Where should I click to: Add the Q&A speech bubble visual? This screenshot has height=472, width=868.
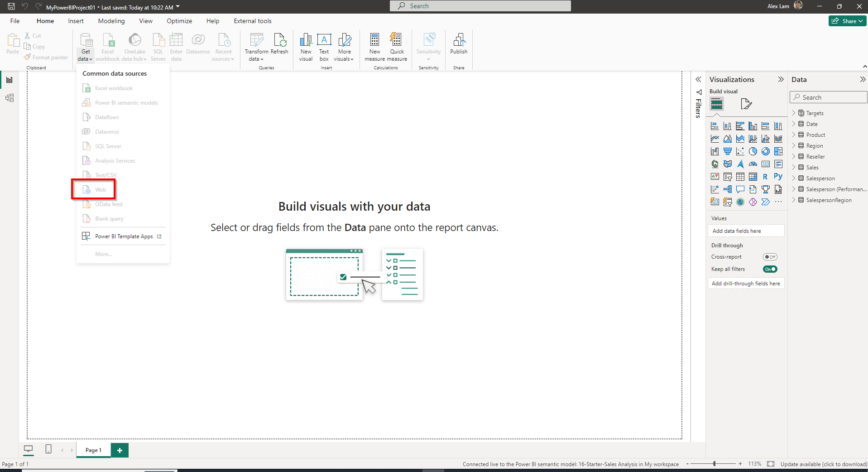click(x=740, y=189)
